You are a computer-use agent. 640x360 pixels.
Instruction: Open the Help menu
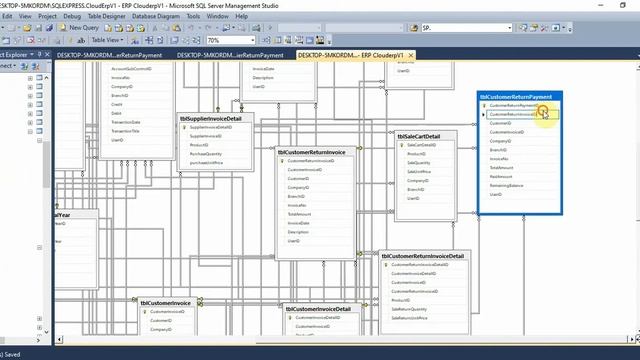241,16
